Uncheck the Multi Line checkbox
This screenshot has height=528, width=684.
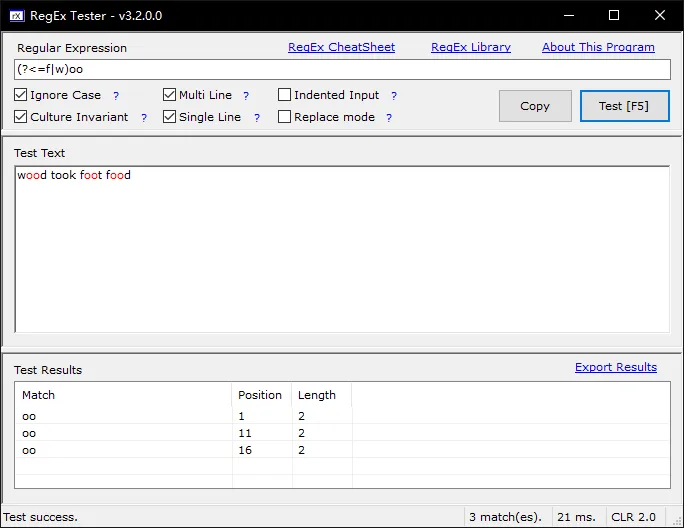(169, 95)
